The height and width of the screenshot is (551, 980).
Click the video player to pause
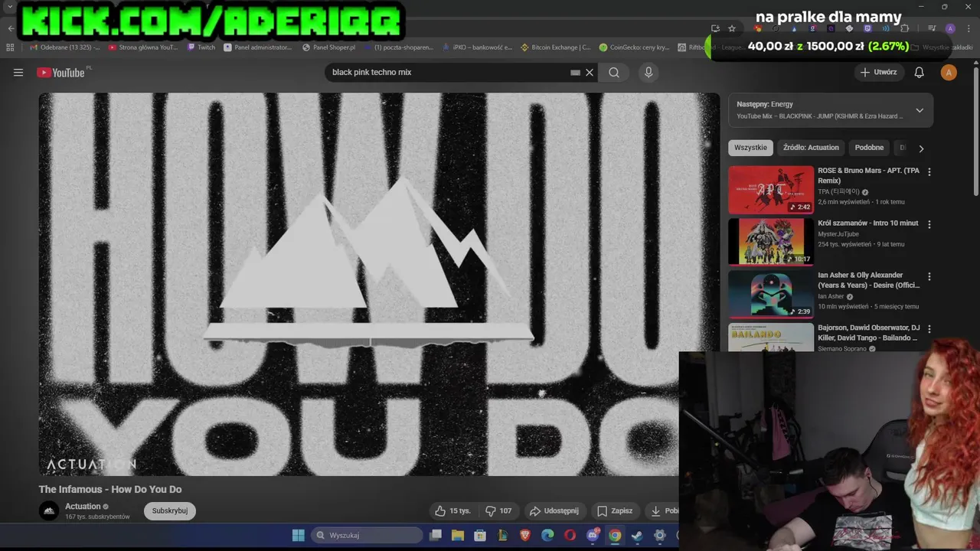tap(379, 284)
